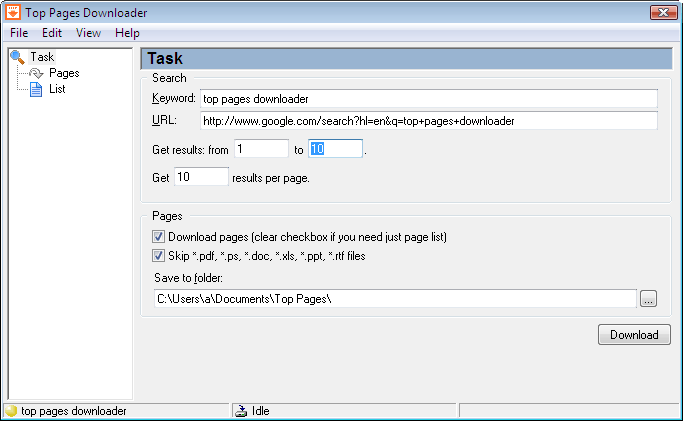683x421 pixels.
Task: Click the Search group box caption
Action: tap(169, 78)
